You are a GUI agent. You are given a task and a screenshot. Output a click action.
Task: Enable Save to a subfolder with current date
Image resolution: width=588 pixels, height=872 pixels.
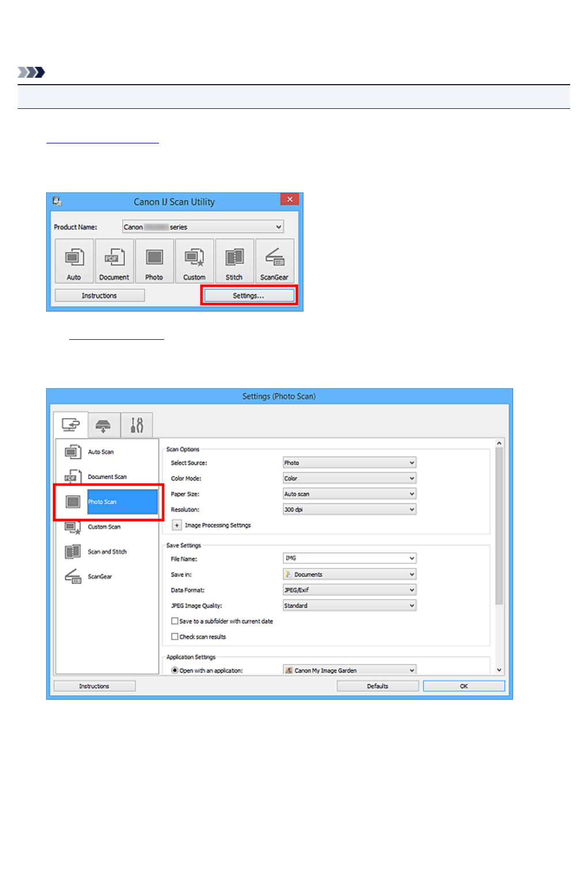click(174, 621)
